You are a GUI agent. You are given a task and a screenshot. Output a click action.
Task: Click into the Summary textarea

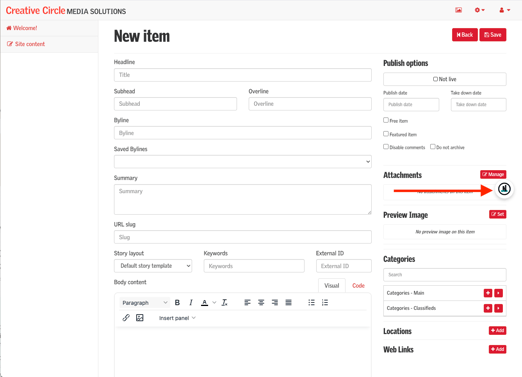tap(243, 199)
